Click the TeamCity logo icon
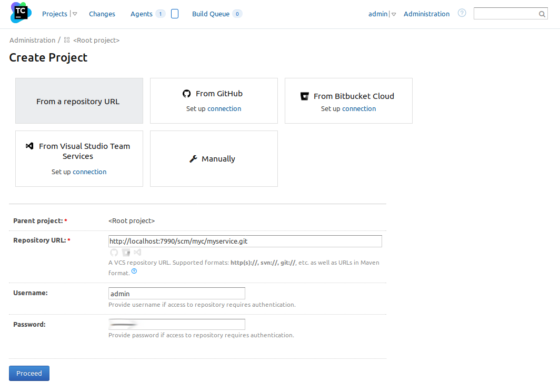This screenshot has height=392, width=560. [x=21, y=13]
